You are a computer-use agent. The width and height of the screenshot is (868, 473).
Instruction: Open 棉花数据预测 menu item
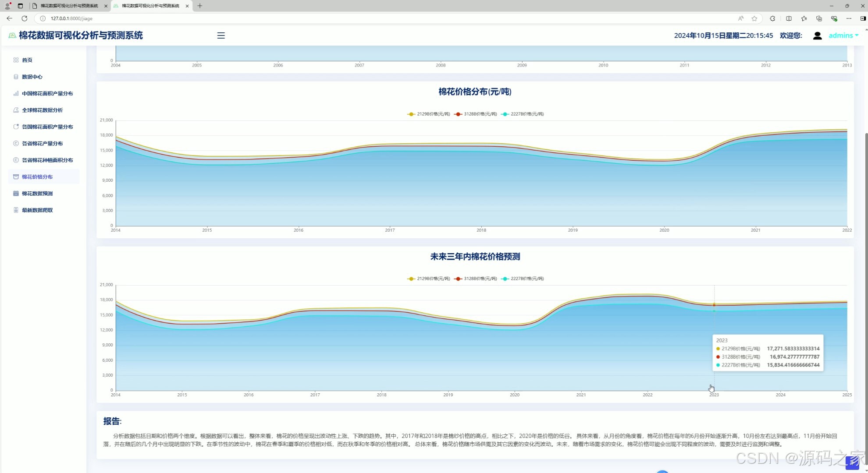coord(37,194)
